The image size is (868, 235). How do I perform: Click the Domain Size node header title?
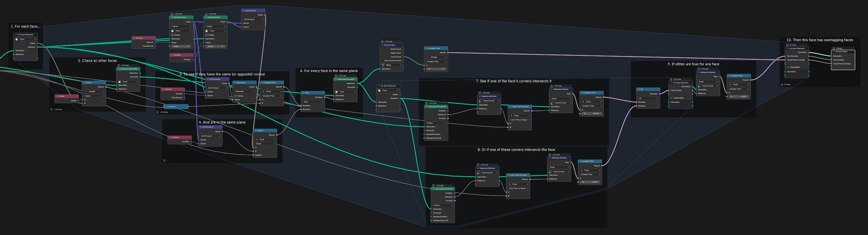[390, 45]
